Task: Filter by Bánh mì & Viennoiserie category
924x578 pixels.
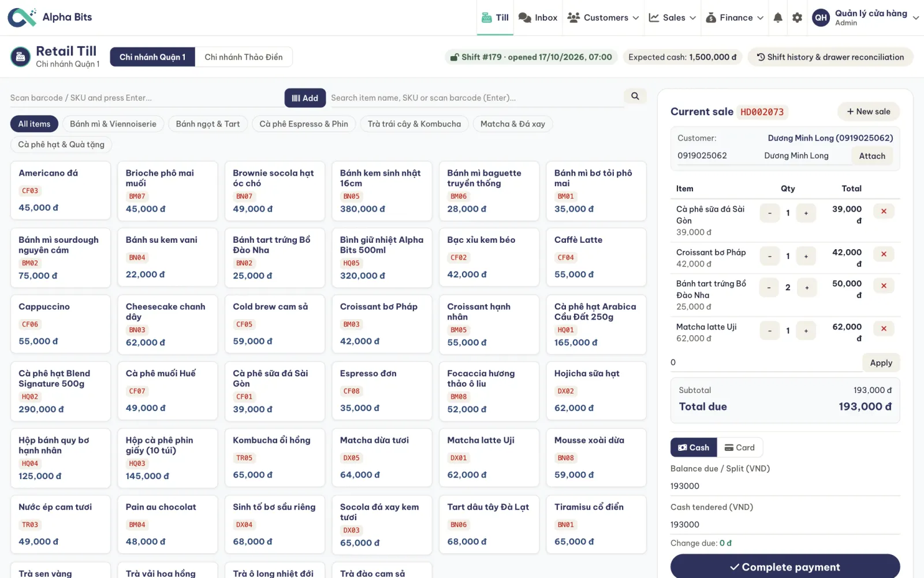Action: pos(113,124)
